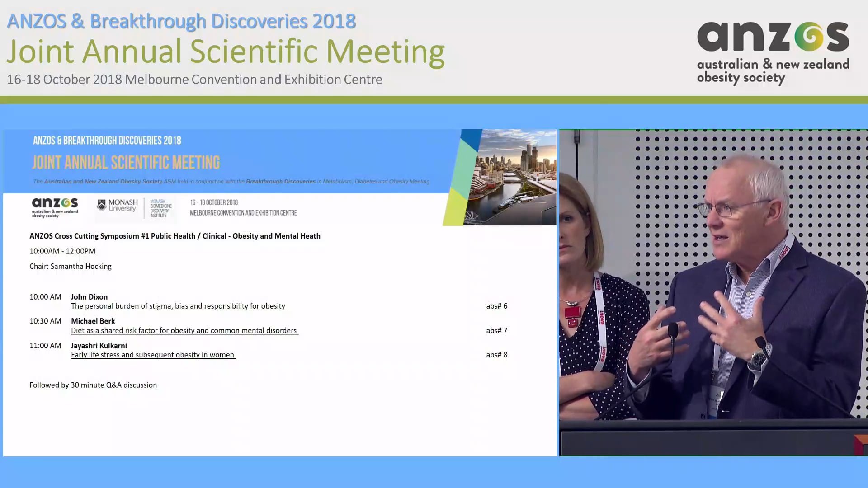Image resolution: width=868 pixels, height=488 pixels.
Task: Click the abs# 7 abstract reference
Action: tap(496, 330)
